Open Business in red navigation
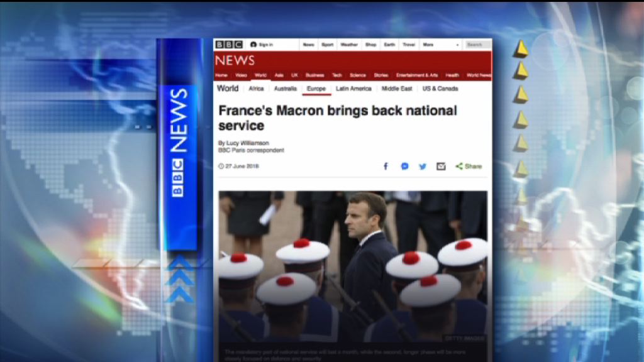 pyautogui.click(x=314, y=75)
